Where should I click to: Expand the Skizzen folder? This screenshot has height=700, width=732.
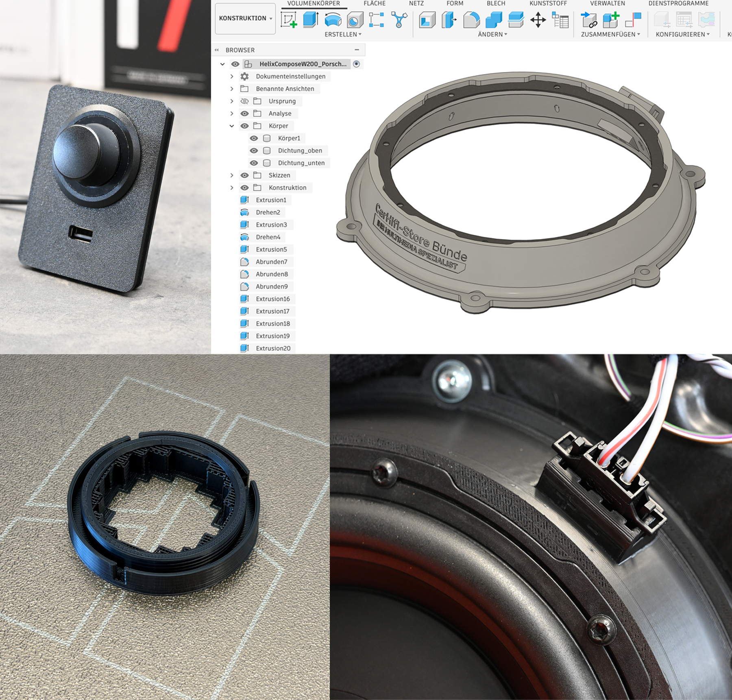tap(232, 175)
